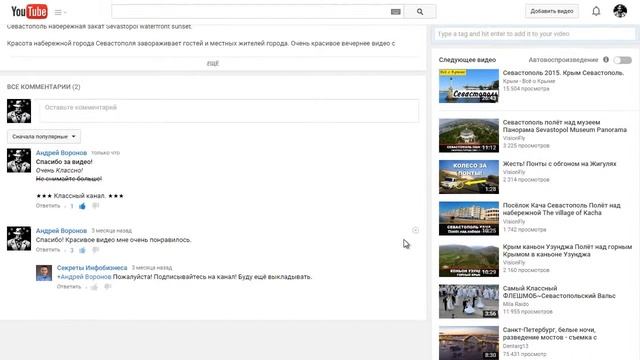Open the account avatar menu
Viewport: 640px width, 360px height.
coord(620,11)
